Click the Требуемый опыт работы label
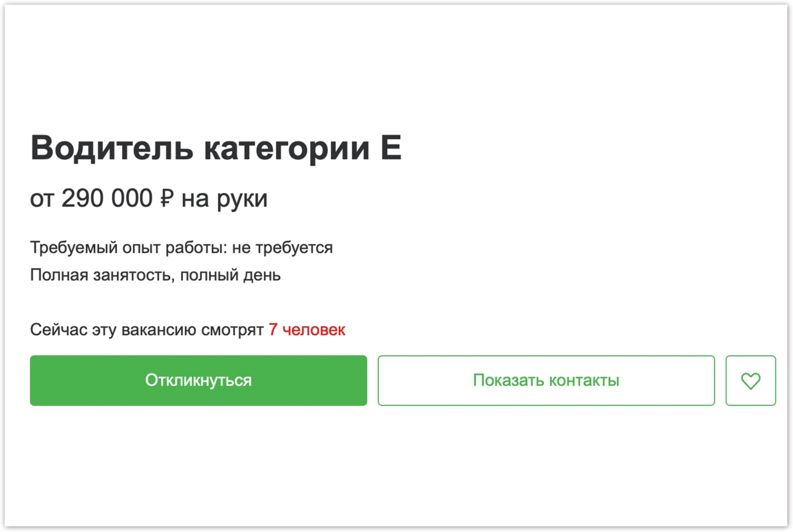The image size is (793, 532). [126, 248]
